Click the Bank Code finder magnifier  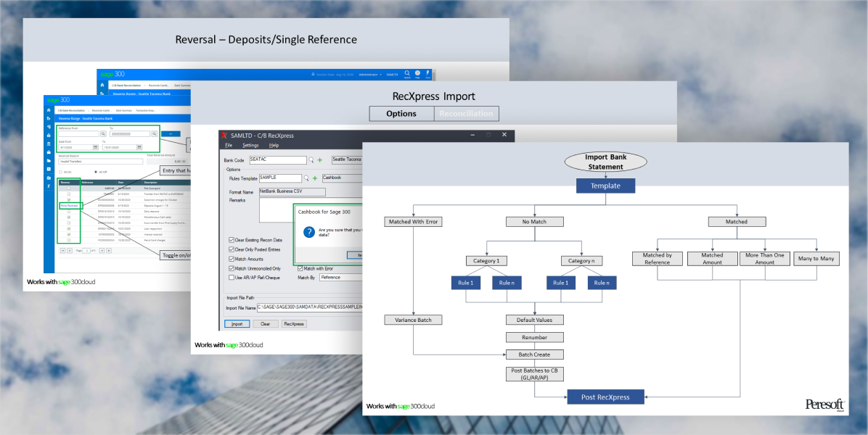point(311,159)
